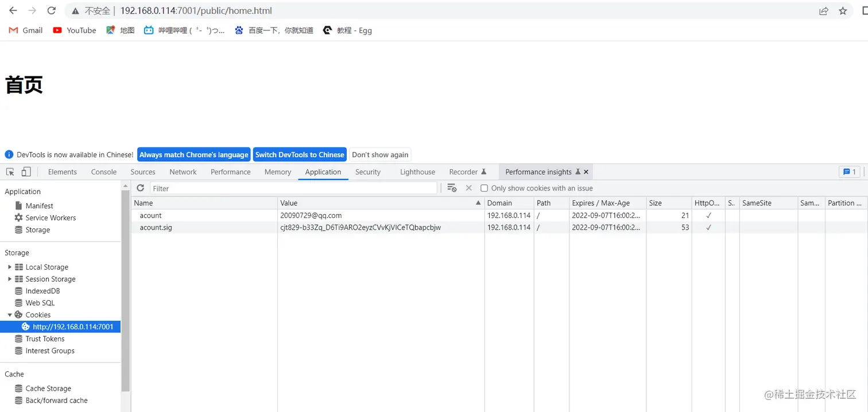Viewport: 868px width, 412px height.
Task: Select Trust Tokens in the sidebar
Action: [40, 339]
